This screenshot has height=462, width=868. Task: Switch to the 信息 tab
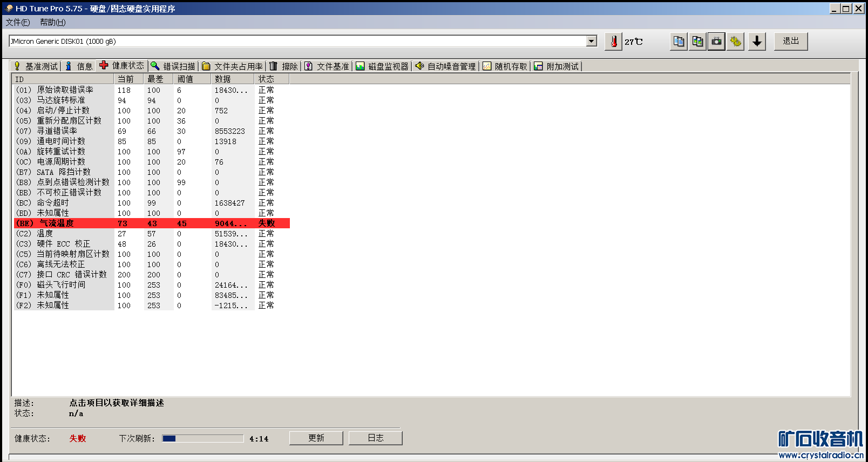tap(79, 66)
